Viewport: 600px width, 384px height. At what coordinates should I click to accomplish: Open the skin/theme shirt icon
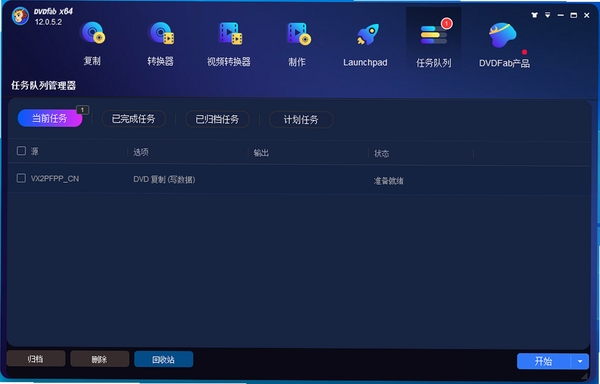pyautogui.click(x=534, y=15)
